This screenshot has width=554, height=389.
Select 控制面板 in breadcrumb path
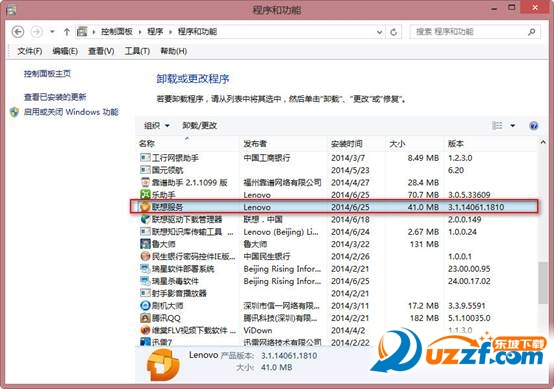[x=117, y=32]
